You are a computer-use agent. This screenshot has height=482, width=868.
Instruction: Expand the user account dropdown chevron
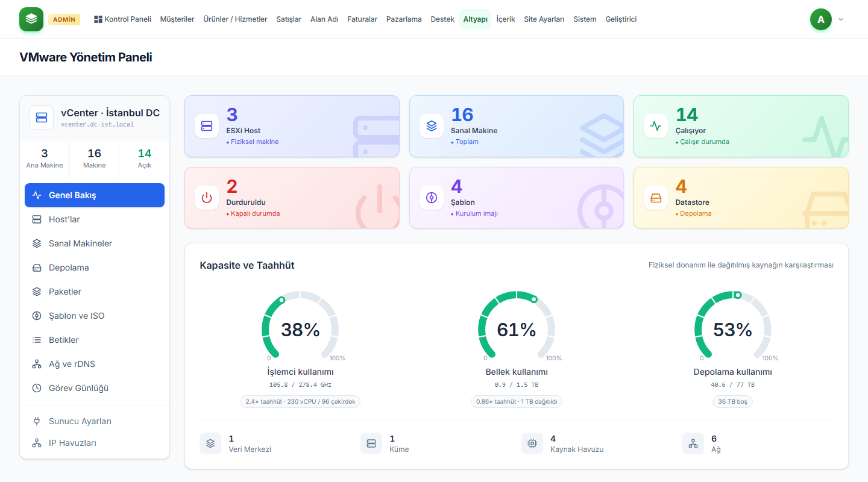(x=841, y=19)
